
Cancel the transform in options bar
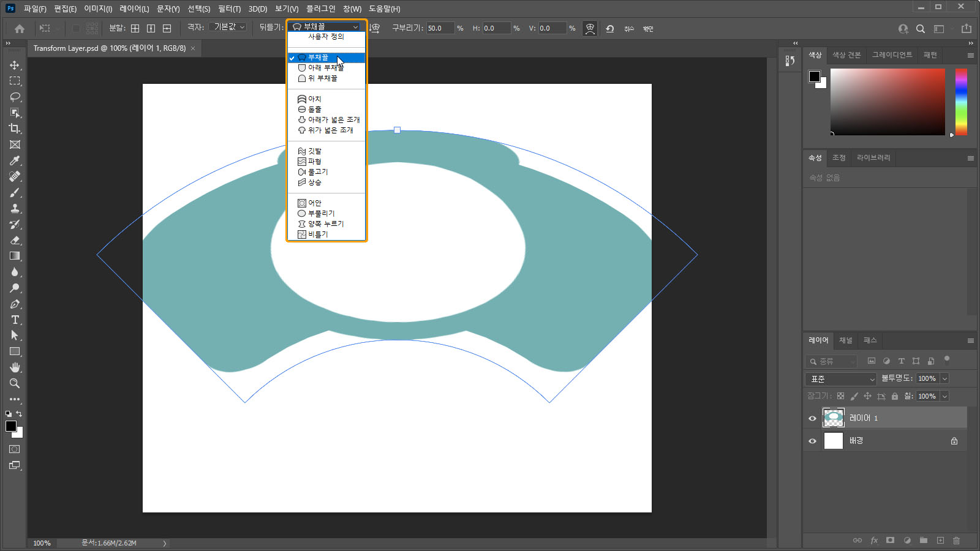click(x=629, y=29)
